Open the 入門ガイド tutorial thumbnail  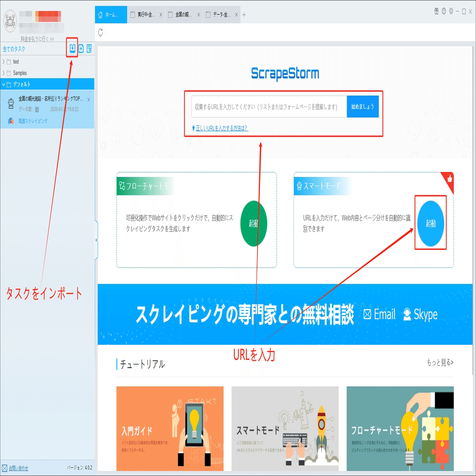(170, 428)
